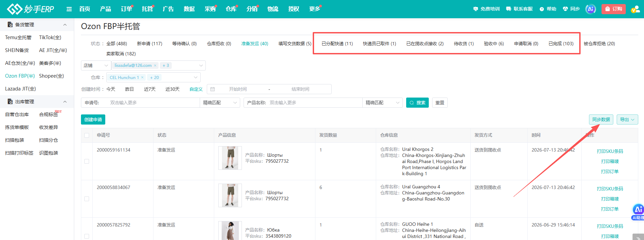Remove the CEL Hunchun 1 warehouse tag
Image resolution: width=644 pixels, height=240 pixels.
142,77
